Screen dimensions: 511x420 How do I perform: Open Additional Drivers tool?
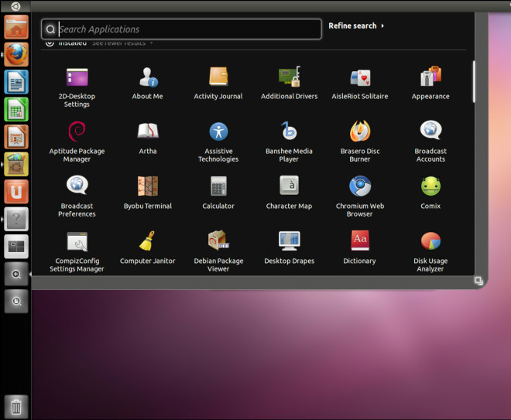(x=289, y=83)
